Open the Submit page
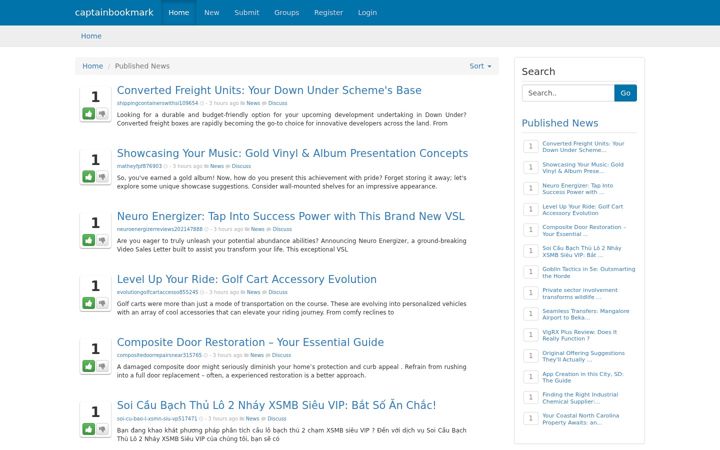720x450 pixels. tap(247, 12)
